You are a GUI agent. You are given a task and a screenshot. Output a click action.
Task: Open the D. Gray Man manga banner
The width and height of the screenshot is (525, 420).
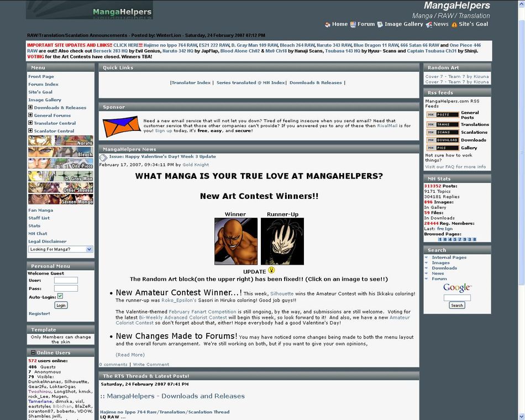(61, 176)
